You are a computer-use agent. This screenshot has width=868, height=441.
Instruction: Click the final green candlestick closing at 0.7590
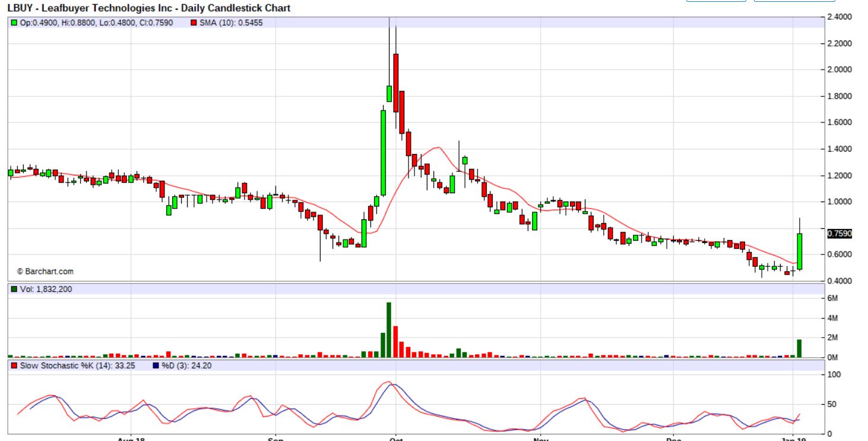tap(799, 244)
